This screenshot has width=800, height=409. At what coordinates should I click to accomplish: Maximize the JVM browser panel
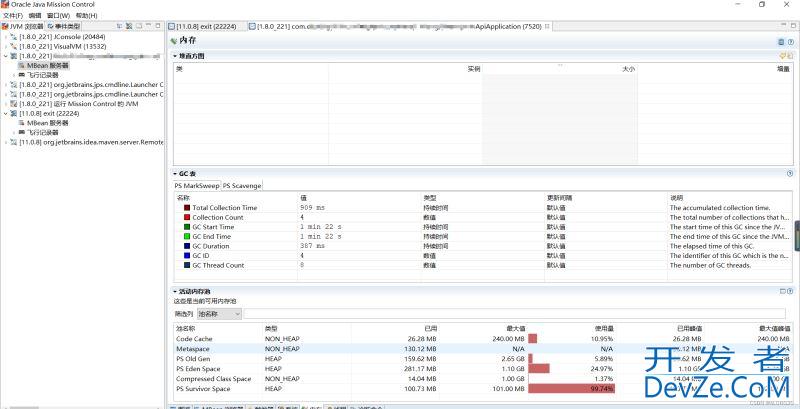pos(158,25)
